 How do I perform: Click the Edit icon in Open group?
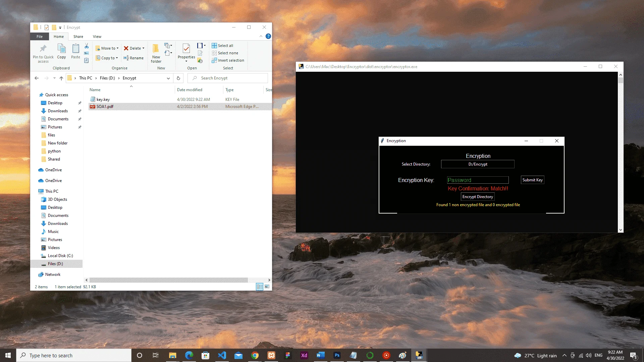coord(200,53)
